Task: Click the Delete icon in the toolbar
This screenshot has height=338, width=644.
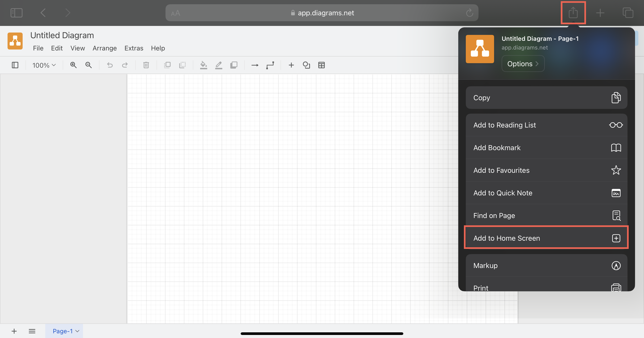Action: (x=146, y=65)
